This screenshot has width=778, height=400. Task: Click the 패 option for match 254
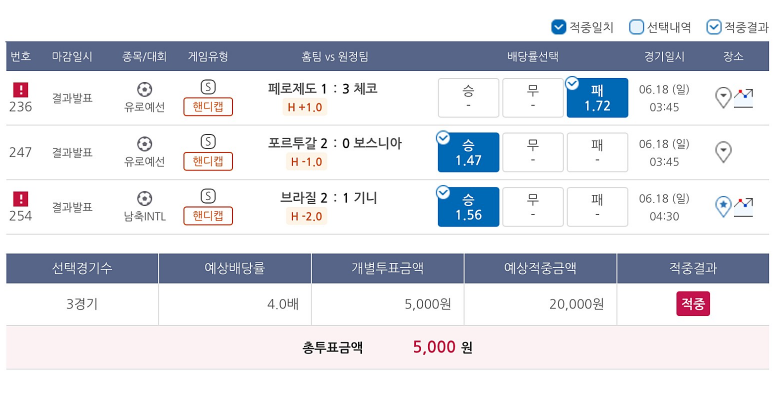(597, 207)
